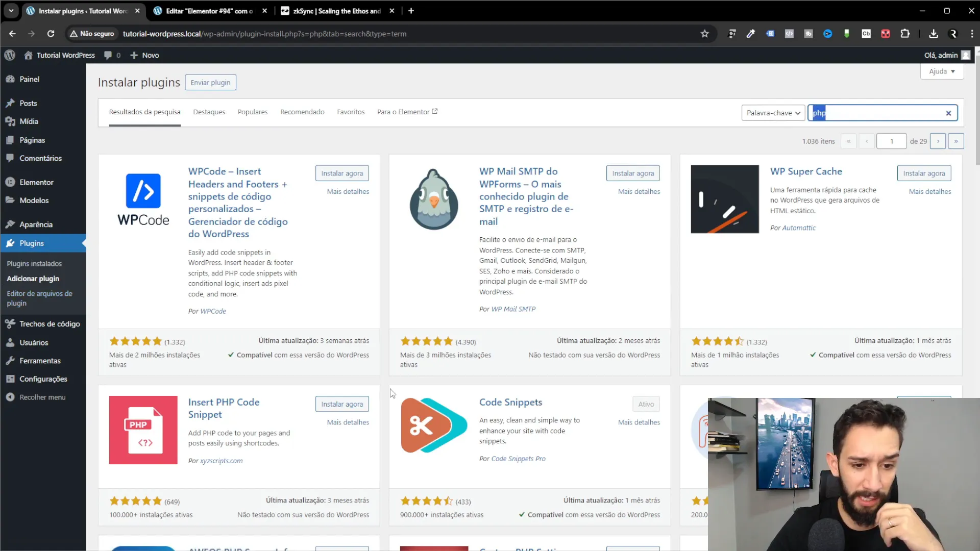
Task: Click the WPCode plugin thumbnail
Action: pyautogui.click(x=143, y=199)
